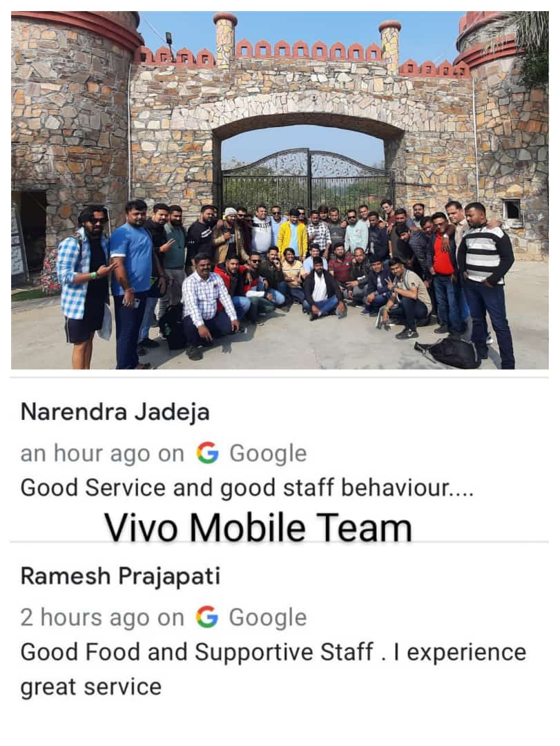
Task: Click the 'great service' line of Ramesh's review
Action: 91,687
